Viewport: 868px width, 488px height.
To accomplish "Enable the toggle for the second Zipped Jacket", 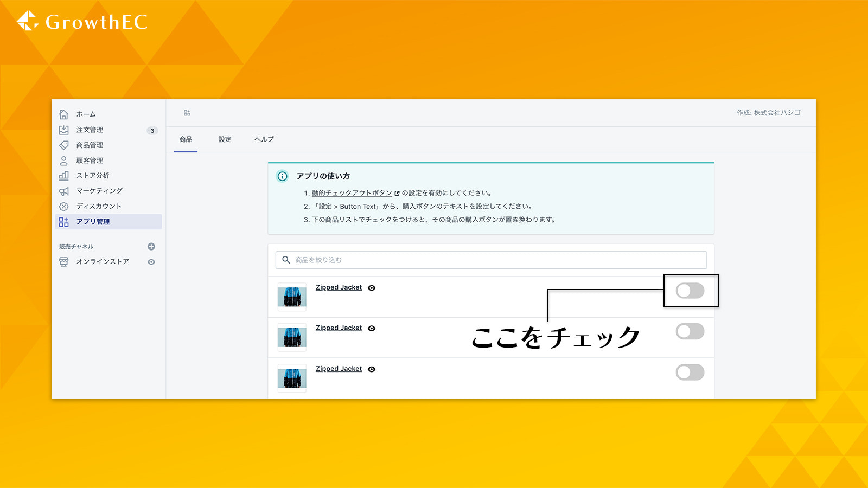I will pos(690,331).
